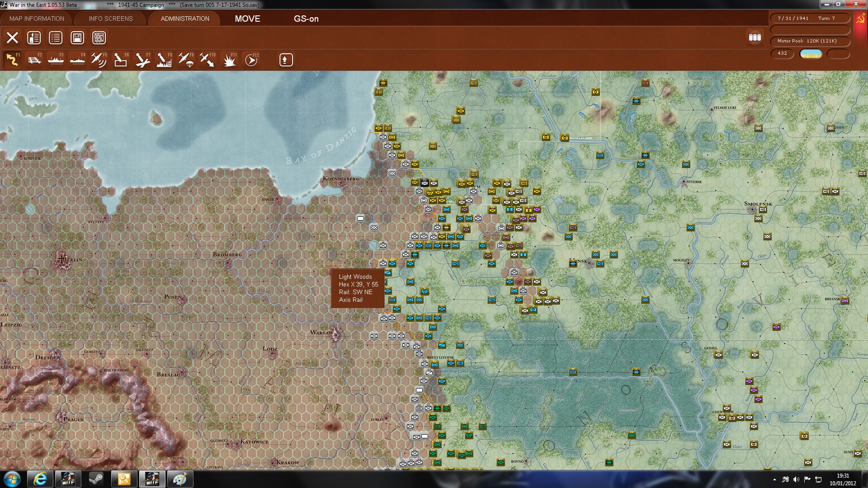The width and height of the screenshot is (868, 488).
Task: Select the F4 amphibious transport mode icon
Action: pyautogui.click(x=77, y=60)
